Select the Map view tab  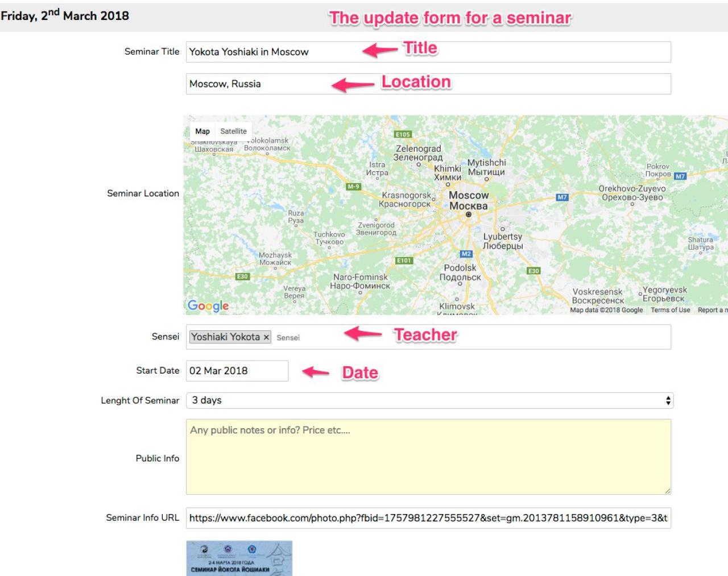click(202, 131)
